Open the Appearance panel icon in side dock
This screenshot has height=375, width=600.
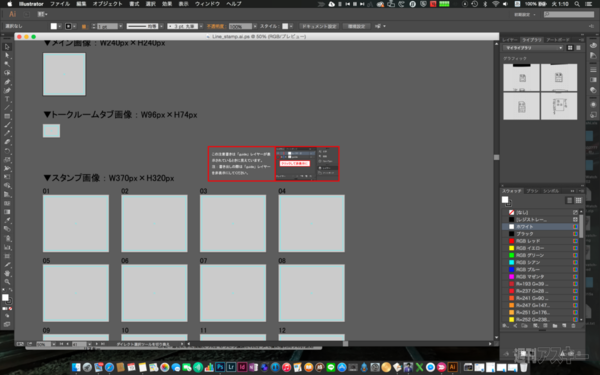[x=593, y=104]
